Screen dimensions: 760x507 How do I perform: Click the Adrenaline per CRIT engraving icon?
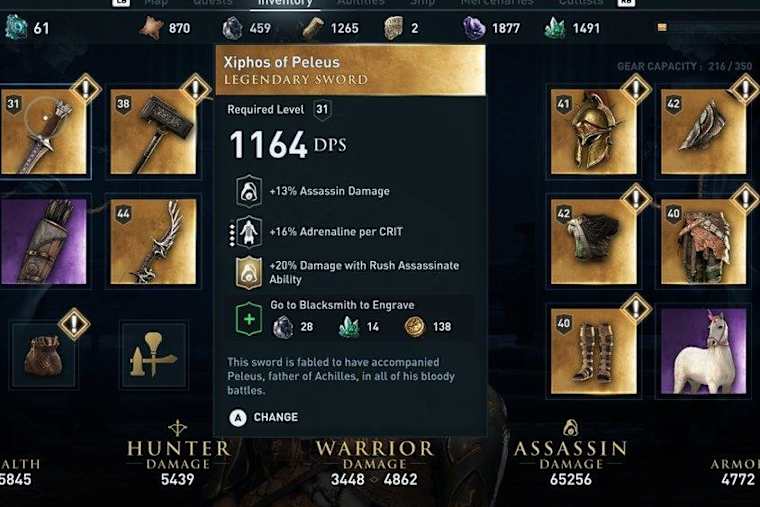point(249,232)
